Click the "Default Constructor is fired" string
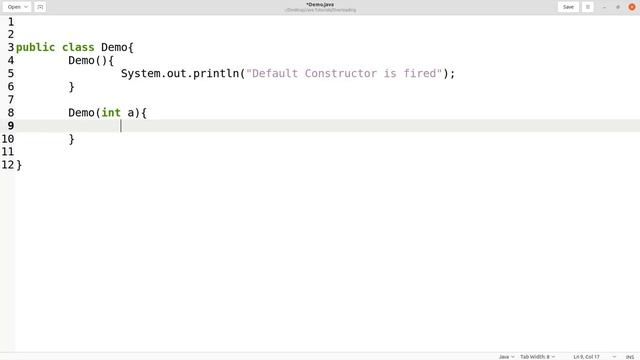The height and width of the screenshot is (360, 640). tap(344, 73)
